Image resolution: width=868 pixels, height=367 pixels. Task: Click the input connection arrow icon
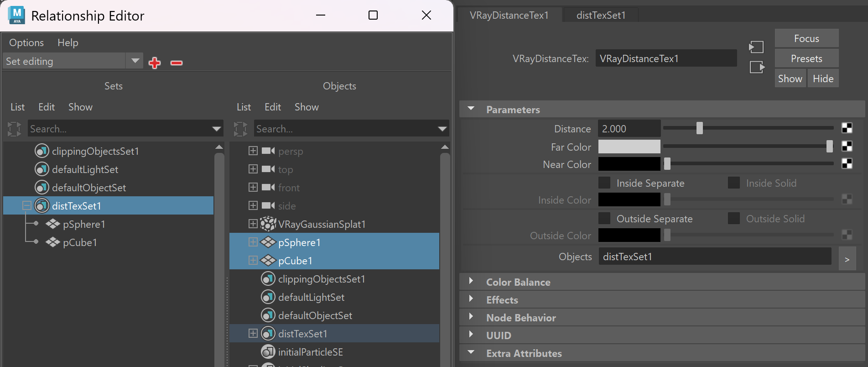[x=756, y=47]
